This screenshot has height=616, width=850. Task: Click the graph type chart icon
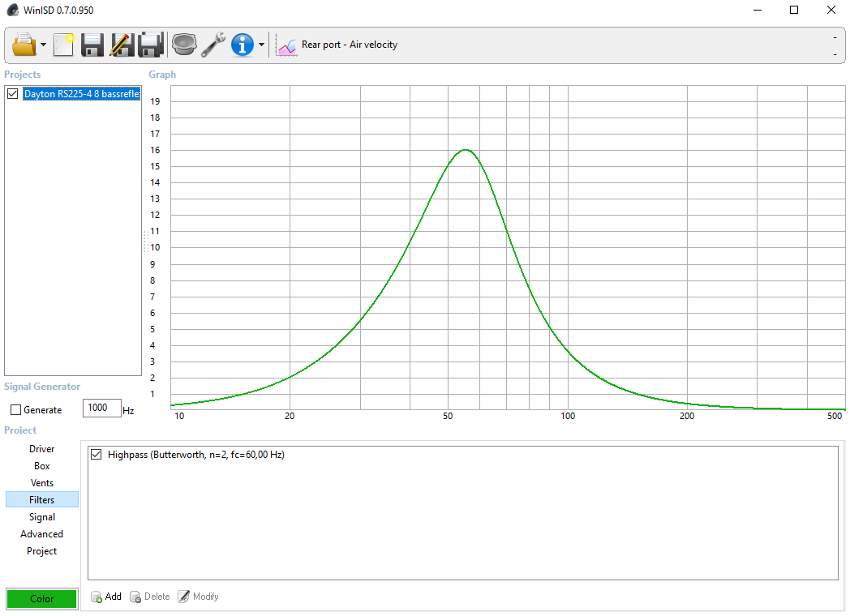pos(286,45)
